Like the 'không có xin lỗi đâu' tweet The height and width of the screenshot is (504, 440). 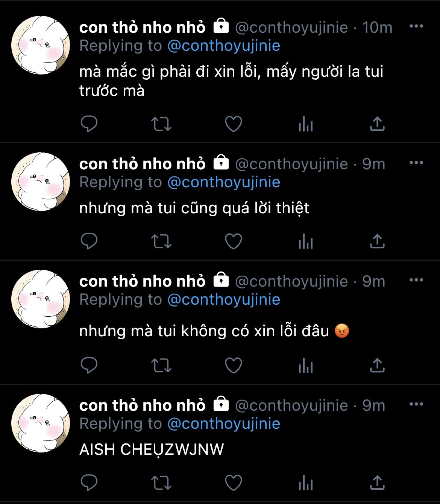pos(233,365)
